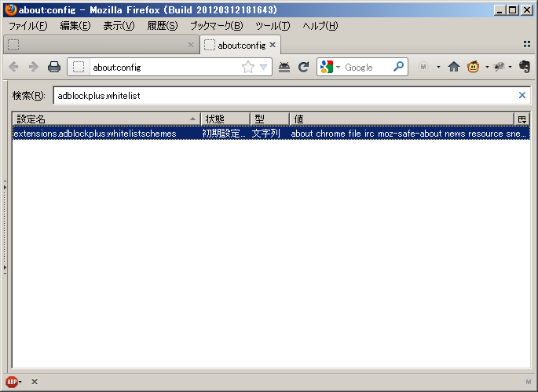538x392 pixels.
Task: Click the site identity icon in URL bar
Action: (79, 67)
